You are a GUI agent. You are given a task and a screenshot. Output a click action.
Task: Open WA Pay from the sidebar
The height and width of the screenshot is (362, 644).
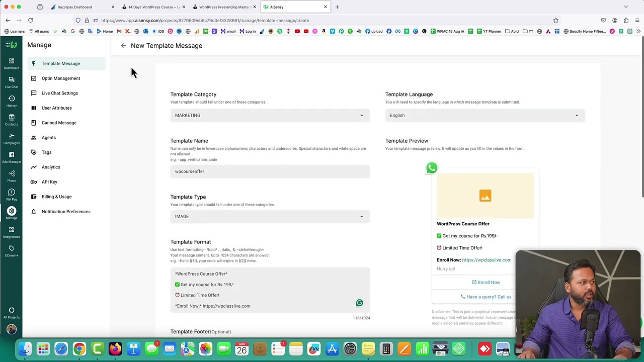tap(11, 195)
